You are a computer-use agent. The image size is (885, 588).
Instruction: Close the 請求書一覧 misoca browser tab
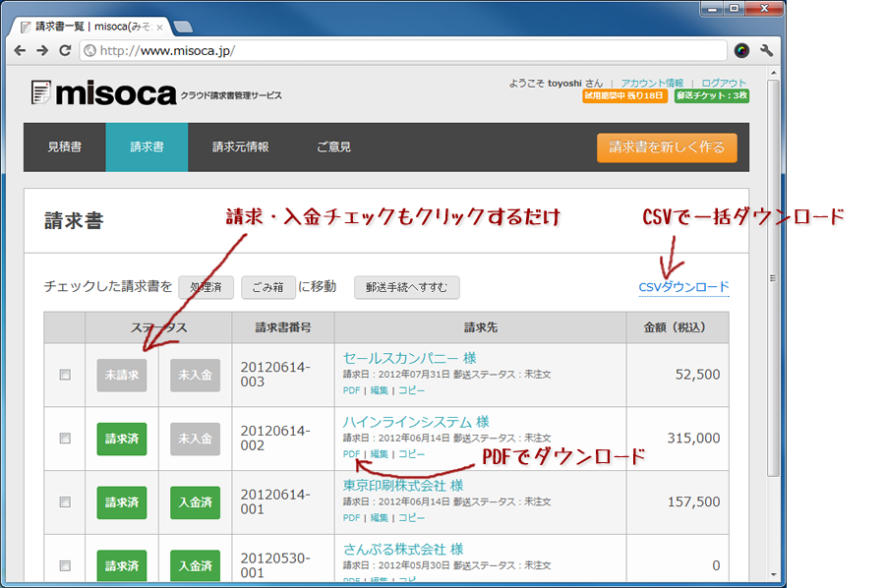click(x=159, y=28)
